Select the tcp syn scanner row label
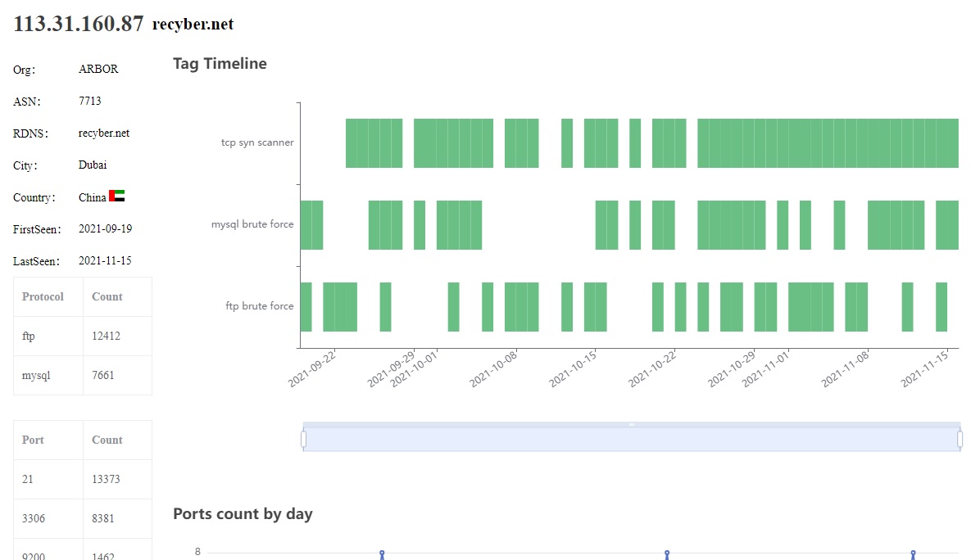Image resolution: width=971 pixels, height=560 pixels. pyautogui.click(x=257, y=142)
